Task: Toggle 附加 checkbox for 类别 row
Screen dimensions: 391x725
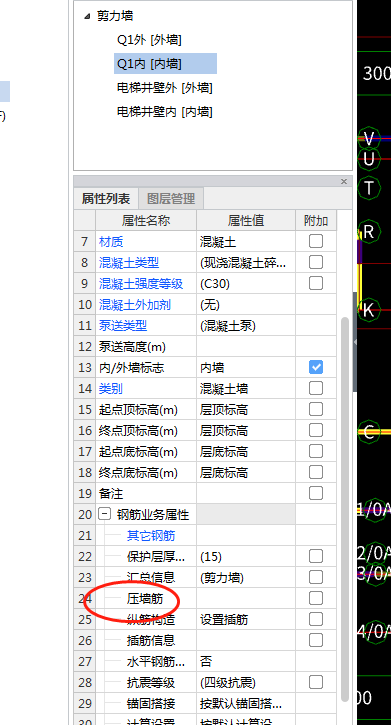Action: (316, 388)
